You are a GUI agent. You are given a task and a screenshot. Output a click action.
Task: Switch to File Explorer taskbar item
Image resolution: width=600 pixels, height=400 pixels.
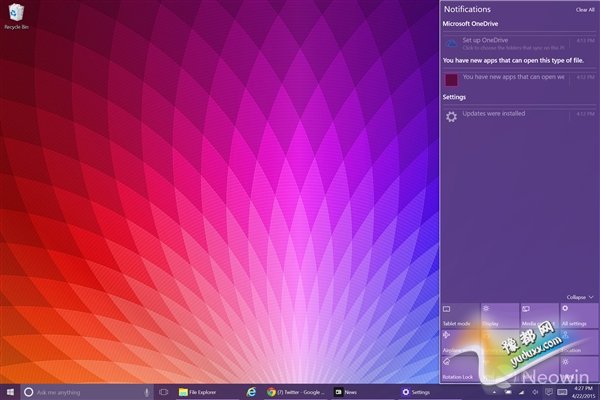click(x=198, y=392)
